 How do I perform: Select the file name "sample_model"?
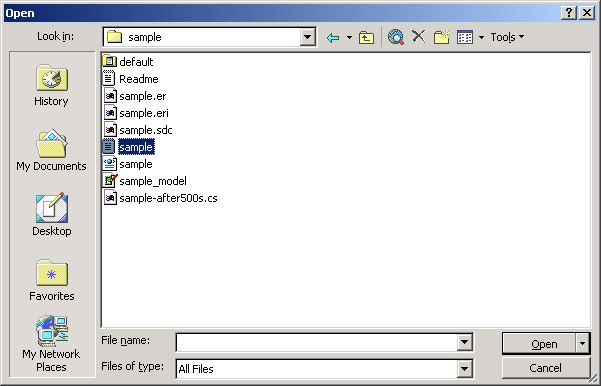tap(153, 181)
